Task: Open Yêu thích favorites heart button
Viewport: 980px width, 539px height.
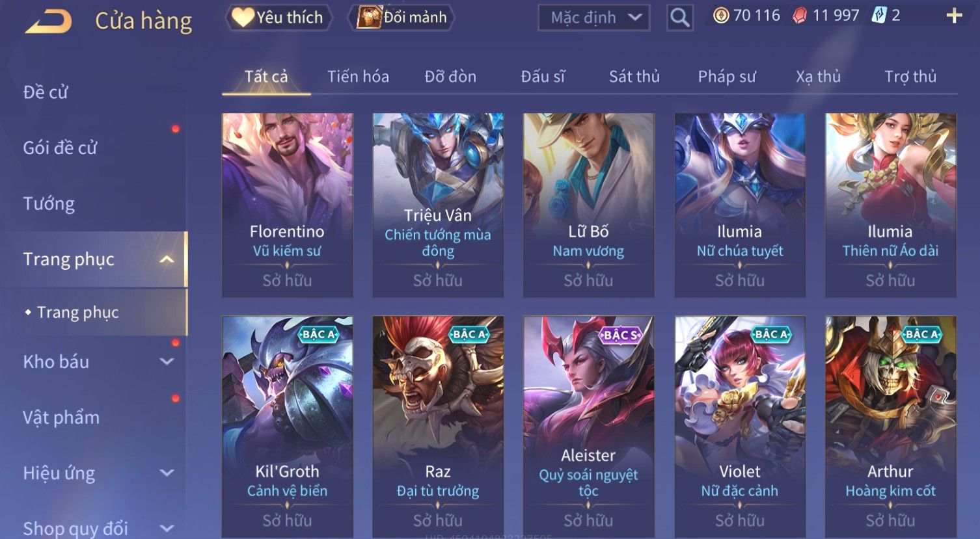Action: [x=279, y=18]
